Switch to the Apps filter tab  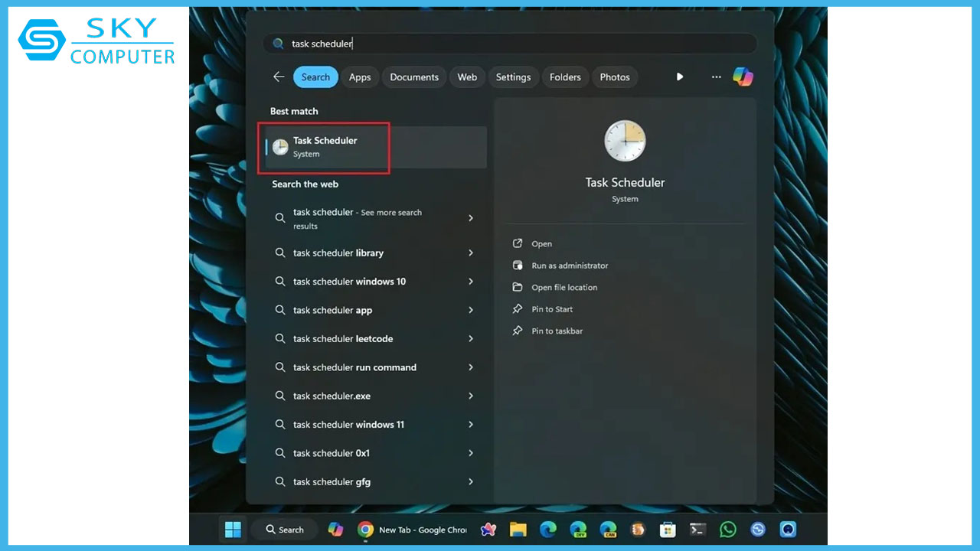[360, 77]
